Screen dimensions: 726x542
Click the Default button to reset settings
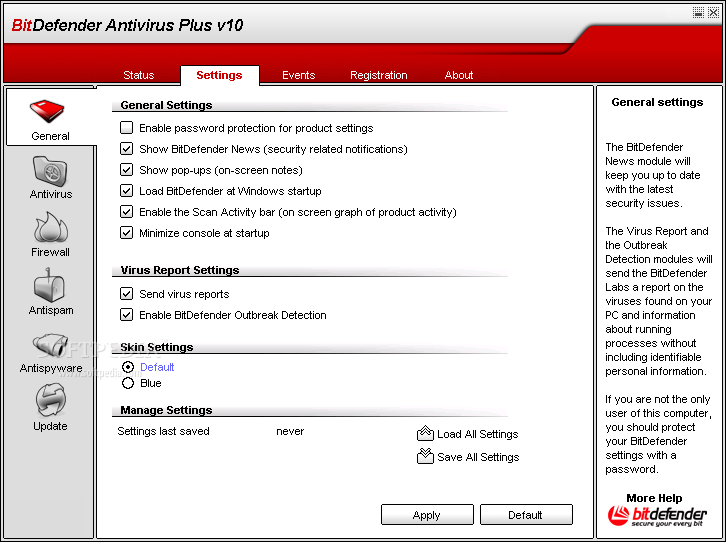click(x=526, y=515)
